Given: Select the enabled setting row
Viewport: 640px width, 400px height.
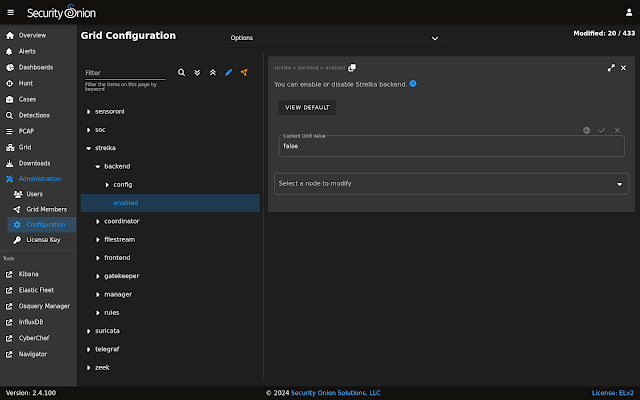Looking at the screenshot, I should [170, 203].
